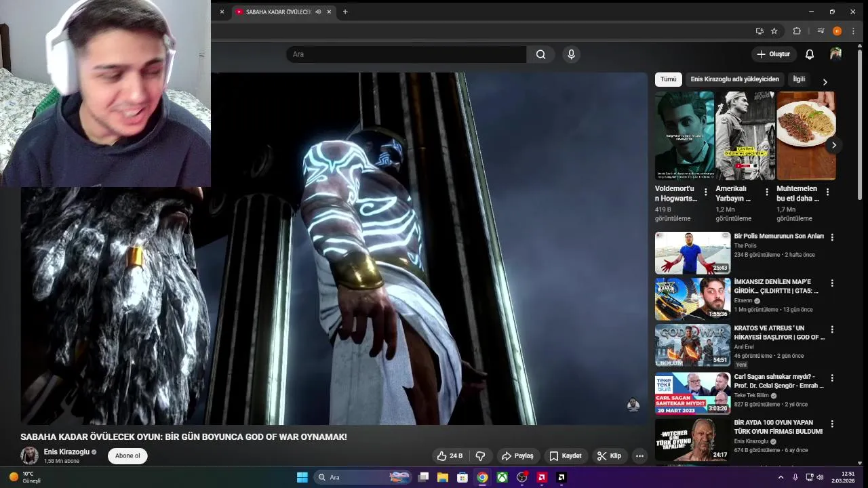The image size is (868, 488).
Task: Bookmark this page with star icon
Action: tap(774, 30)
